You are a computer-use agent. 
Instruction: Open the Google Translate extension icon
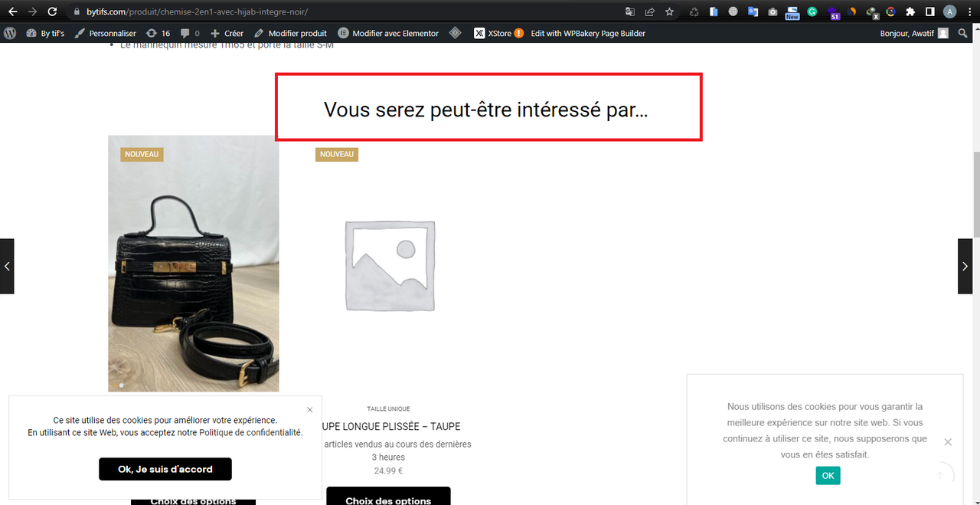[x=753, y=11]
